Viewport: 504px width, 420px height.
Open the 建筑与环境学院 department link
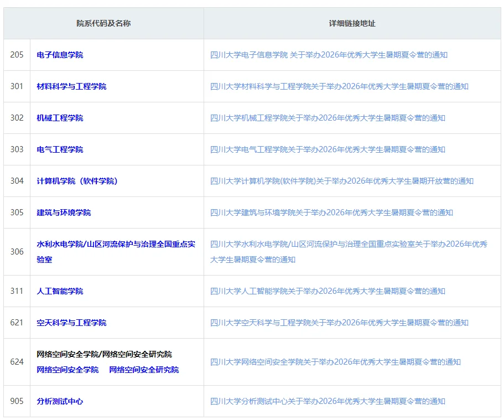(64, 212)
